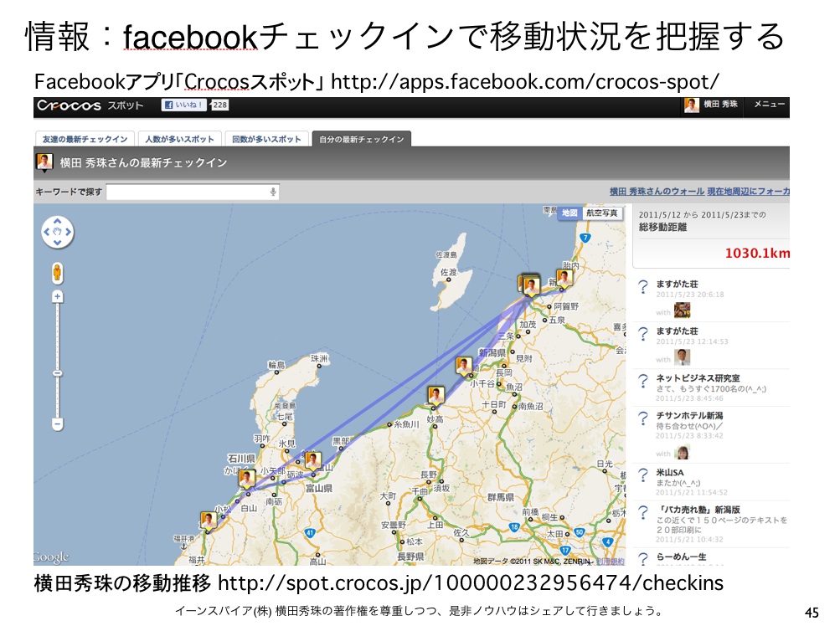Click companion photo under チサンホテル新潟
This screenshot has width=840, height=626.
682,452
